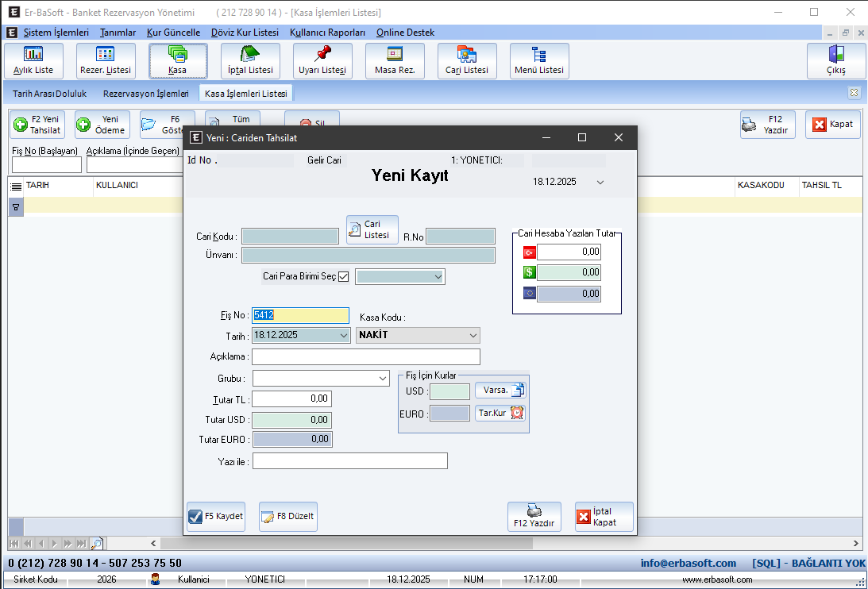Expand the Kasa Kodu NAKİT dropdown
This screenshot has height=589, width=868.
tap(473, 335)
